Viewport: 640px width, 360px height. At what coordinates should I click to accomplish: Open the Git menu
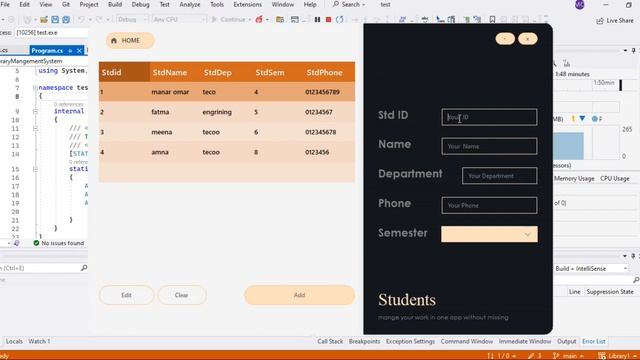tap(66, 4)
